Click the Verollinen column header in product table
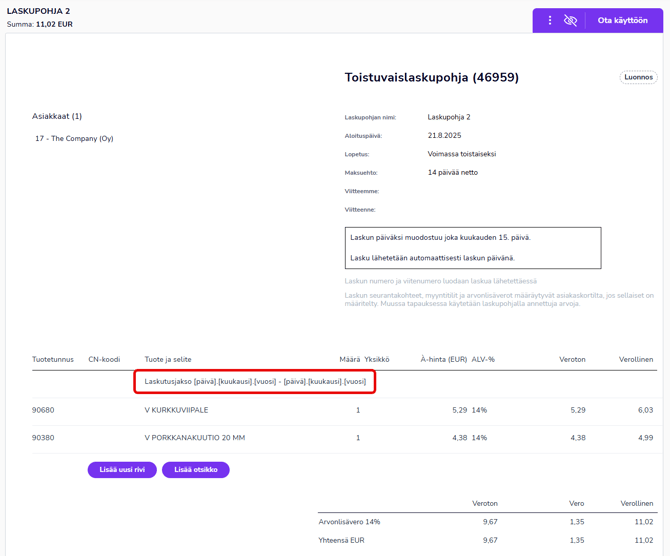 tap(636, 359)
